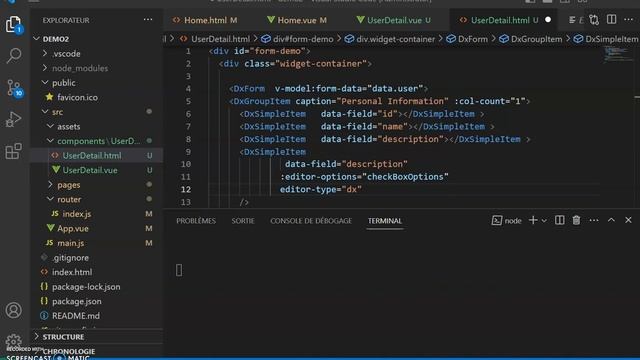This screenshot has width=640, height=360.
Task: Expand the pages folder
Action: 98,185
